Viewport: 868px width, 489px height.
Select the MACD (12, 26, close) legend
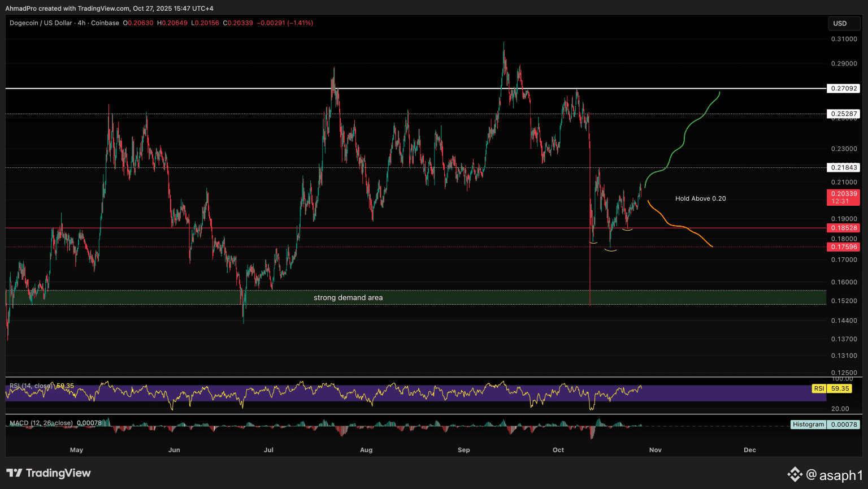41,423
